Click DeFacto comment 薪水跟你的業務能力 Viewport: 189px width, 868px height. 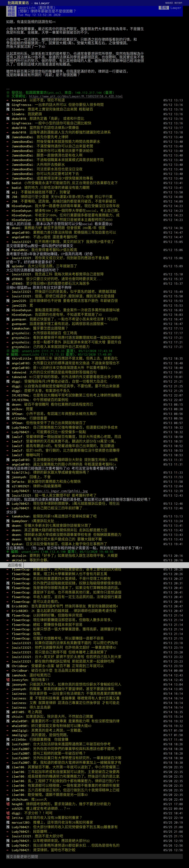coord(53,482)
